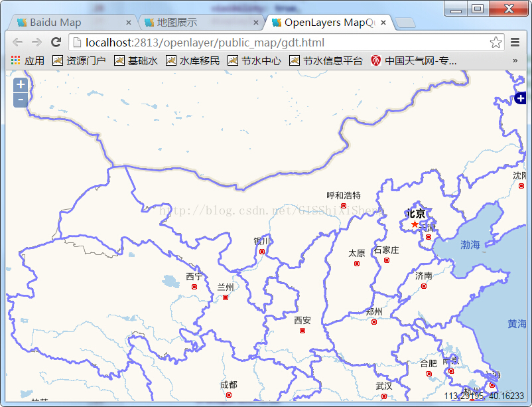Click the 黄海 sea label
The height and width of the screenshot is (407, 532).
coord(517,324)
